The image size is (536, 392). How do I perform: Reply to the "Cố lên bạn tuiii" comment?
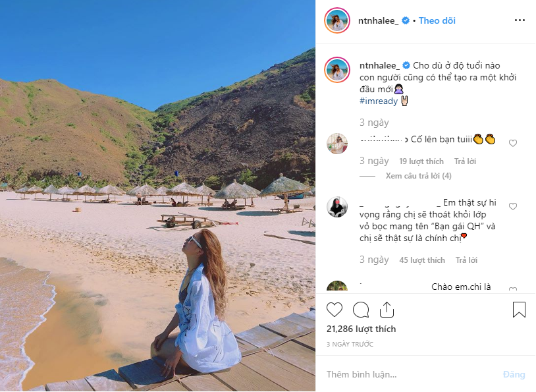pyautogui.click(x=465, y=161)
